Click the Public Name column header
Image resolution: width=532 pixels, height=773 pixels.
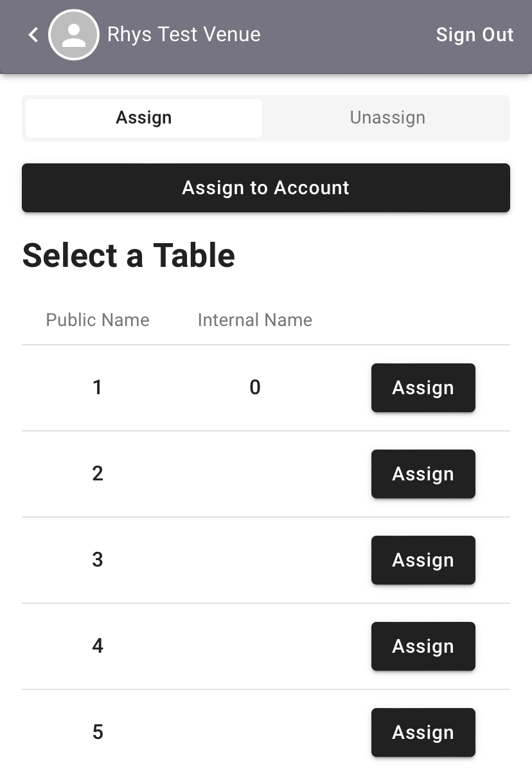98,320
